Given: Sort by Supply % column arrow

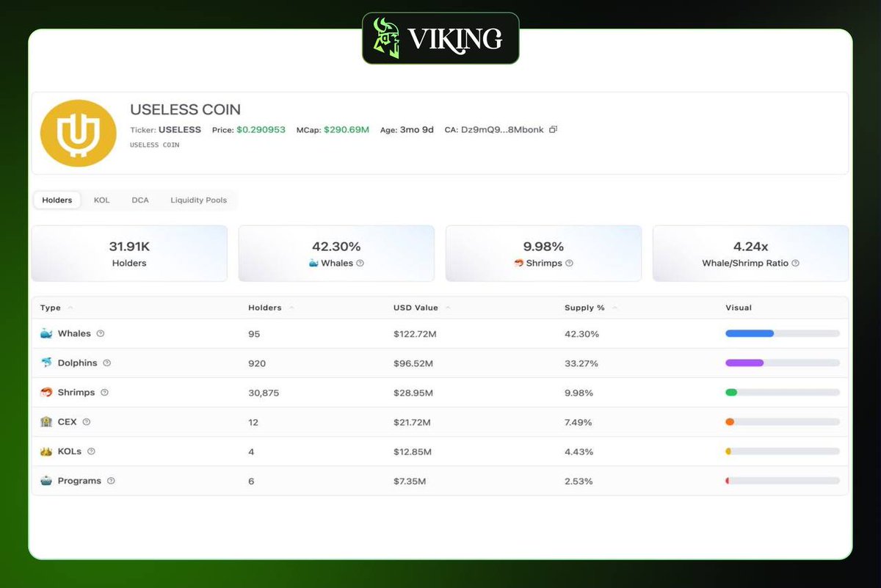Looking at the screenshot, I should 614,308.
